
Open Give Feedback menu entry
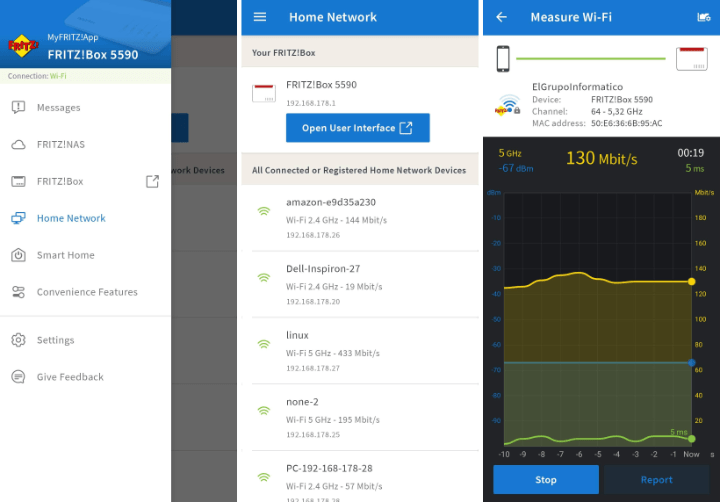[x=85, y=377]
